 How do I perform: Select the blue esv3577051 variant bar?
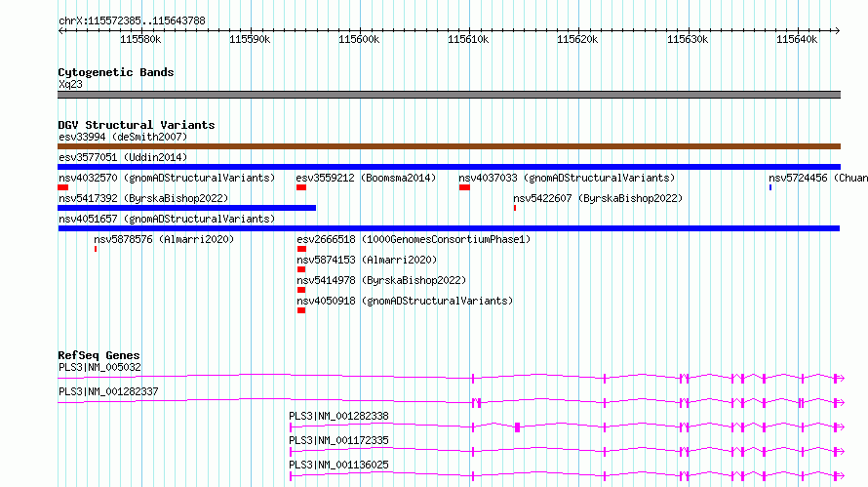click(x=449, y=167)
